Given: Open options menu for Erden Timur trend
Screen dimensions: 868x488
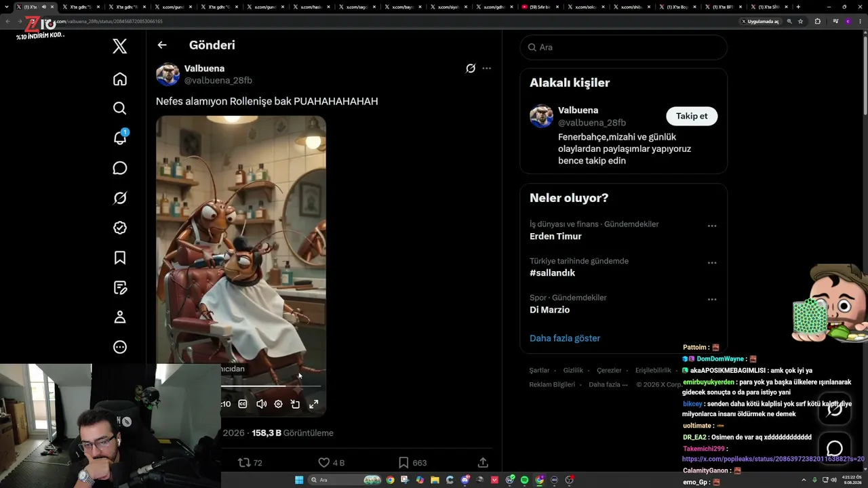Looking at the screenshot, I should coord(712,226).
